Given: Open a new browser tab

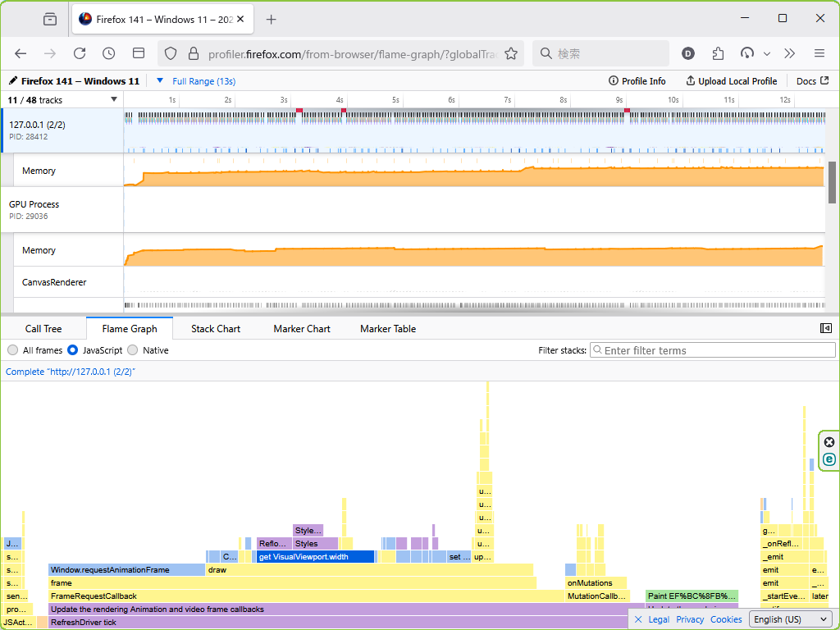Looking at the screenshot, I should coord(271,20).
